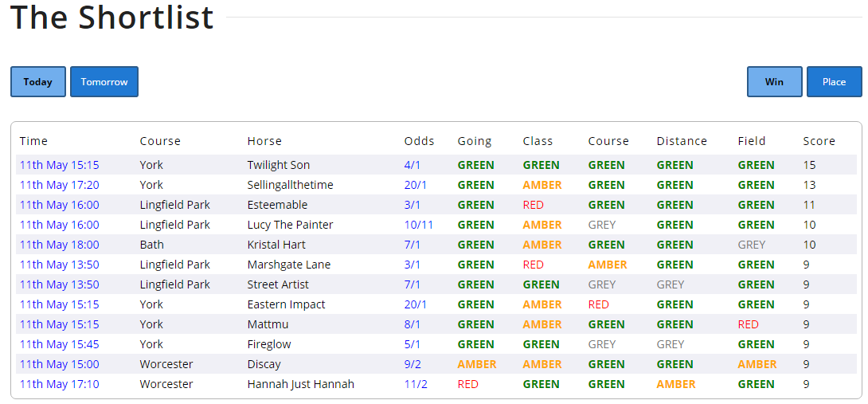868x404 pixels.
Task: Select the Today button
Action: [38, 81]
